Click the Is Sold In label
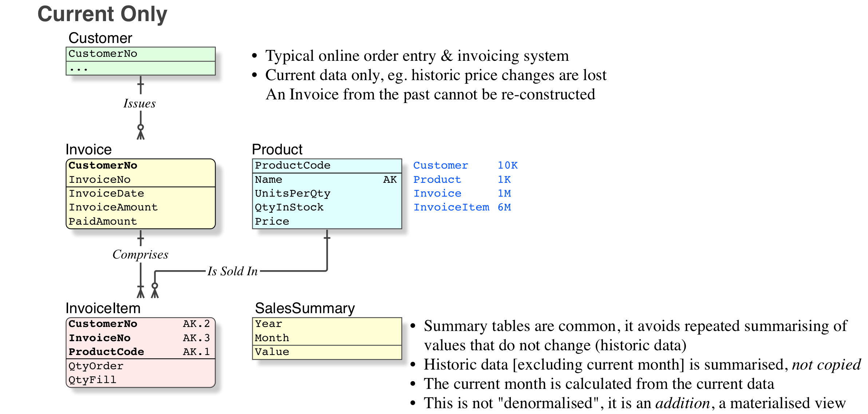The height and width of the screenshot is (414, 868). point(232,271)
